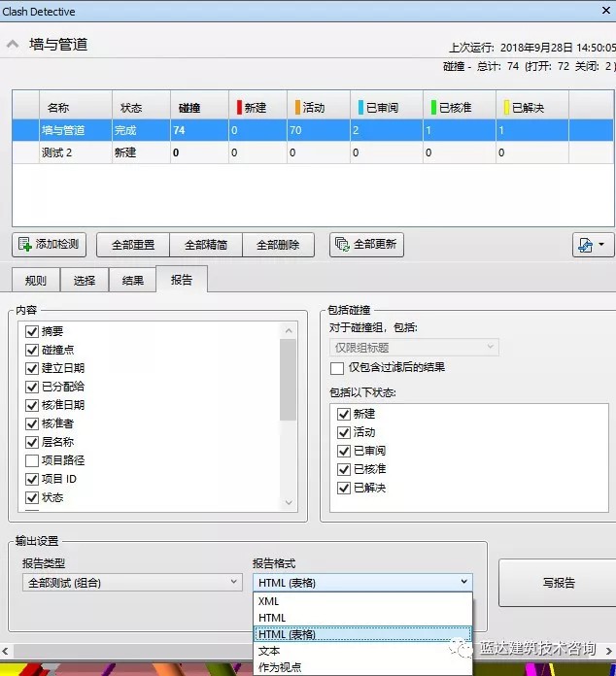Screen dimensions: 616x676
Task: Click the red 新建 status column header
Action: click(x=256, y=108)
